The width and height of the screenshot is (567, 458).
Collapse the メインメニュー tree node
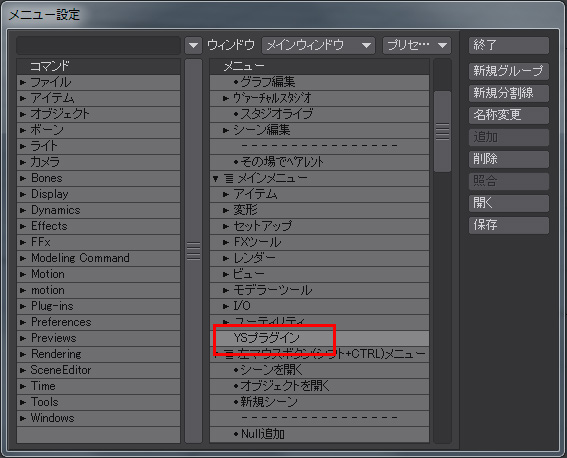pos(216,178)
